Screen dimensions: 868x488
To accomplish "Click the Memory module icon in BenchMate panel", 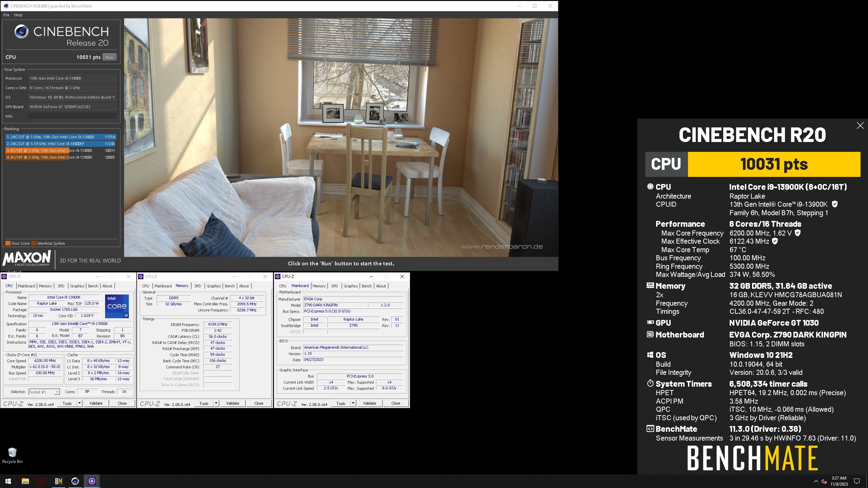I will click(x=650, y=285).
